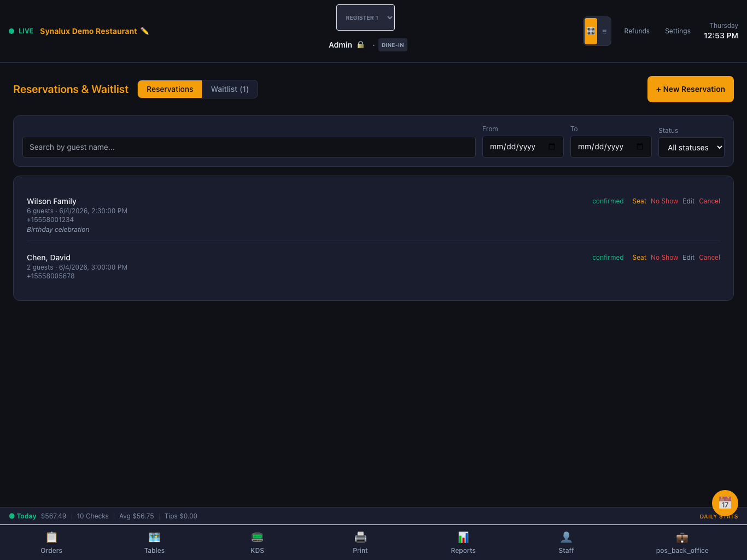Open the To date calendar picker icon
The height and width of the screenshot is (560, 747).
[640, 147]
